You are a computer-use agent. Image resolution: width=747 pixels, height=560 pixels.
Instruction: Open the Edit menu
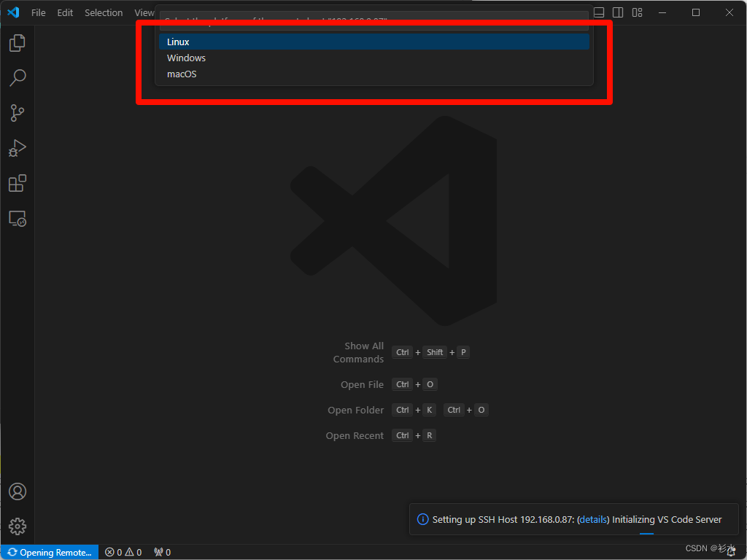65,13
